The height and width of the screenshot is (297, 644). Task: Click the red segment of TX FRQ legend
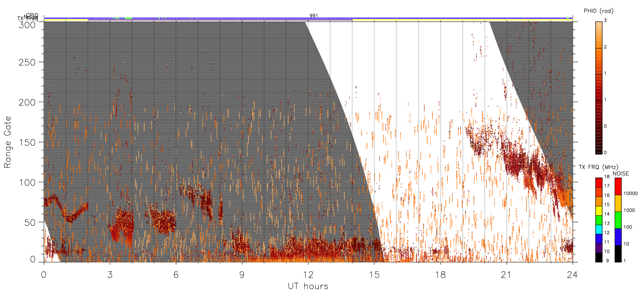click(598, 182)
